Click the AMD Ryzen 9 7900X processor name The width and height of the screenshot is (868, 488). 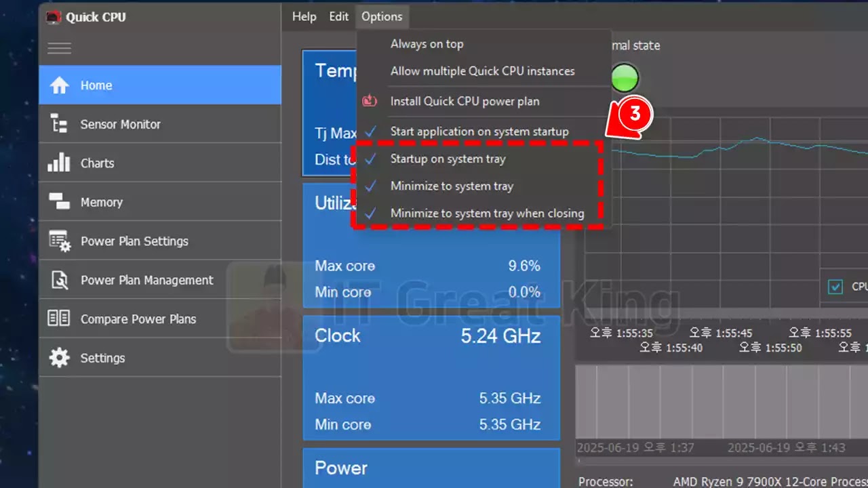770,482
